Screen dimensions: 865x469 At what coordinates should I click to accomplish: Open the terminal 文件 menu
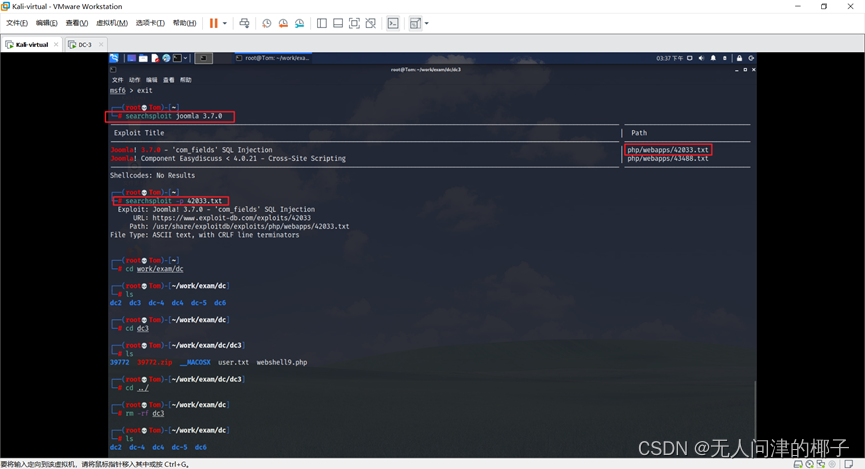(118, 80)
